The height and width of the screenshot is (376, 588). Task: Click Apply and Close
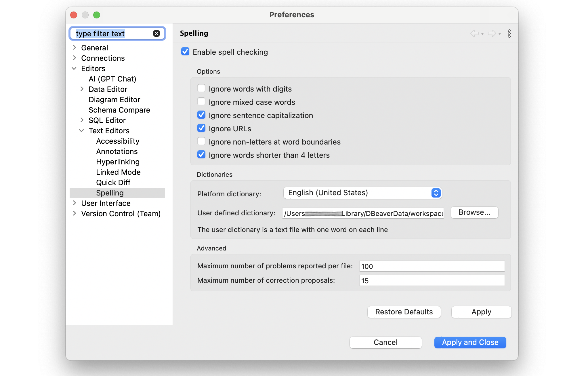470,342
